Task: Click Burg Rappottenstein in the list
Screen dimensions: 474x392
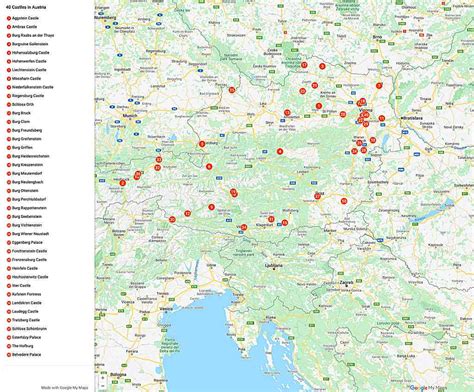Action: [x=29, y=208]
